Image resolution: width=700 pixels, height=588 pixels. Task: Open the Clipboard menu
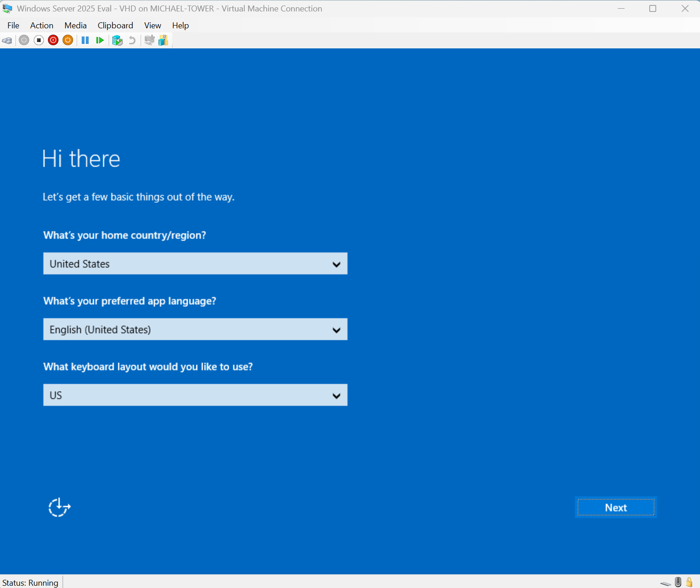point(115,25)
